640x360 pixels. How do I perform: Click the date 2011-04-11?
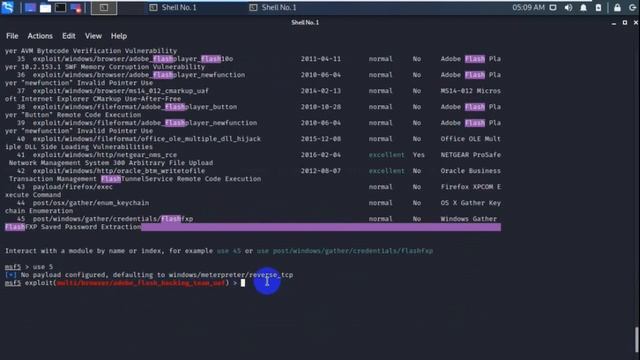click(x=321, y=59)
